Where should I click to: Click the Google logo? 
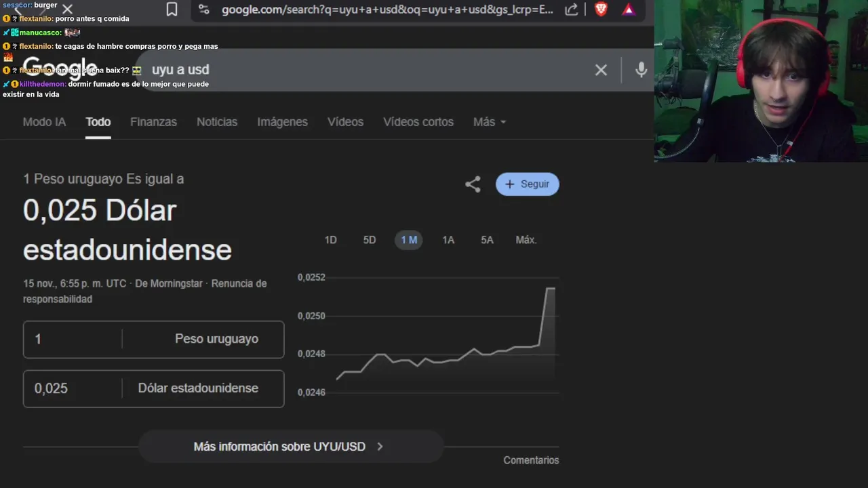[60, 70]
